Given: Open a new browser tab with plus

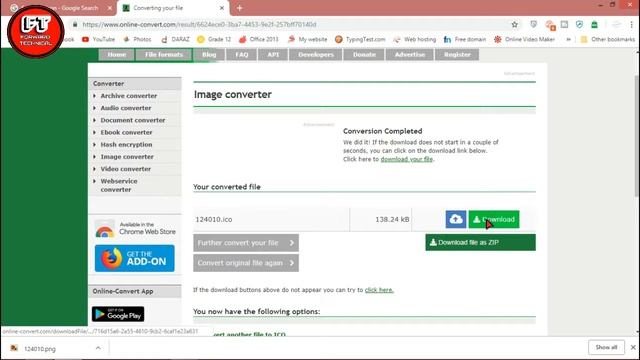Looking at the screenshot, I should pos(240,8).
